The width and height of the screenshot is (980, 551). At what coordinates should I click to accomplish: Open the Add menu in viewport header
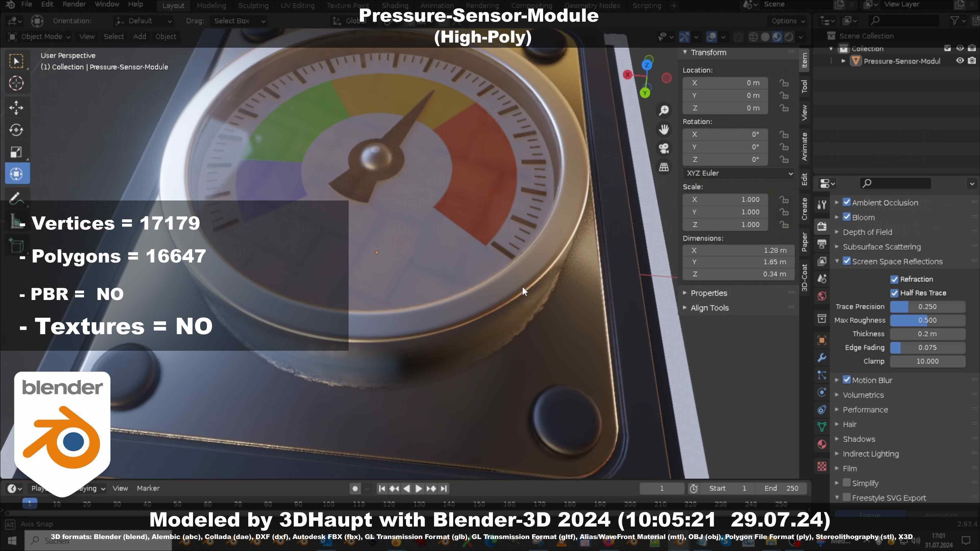tap(139, 36)
